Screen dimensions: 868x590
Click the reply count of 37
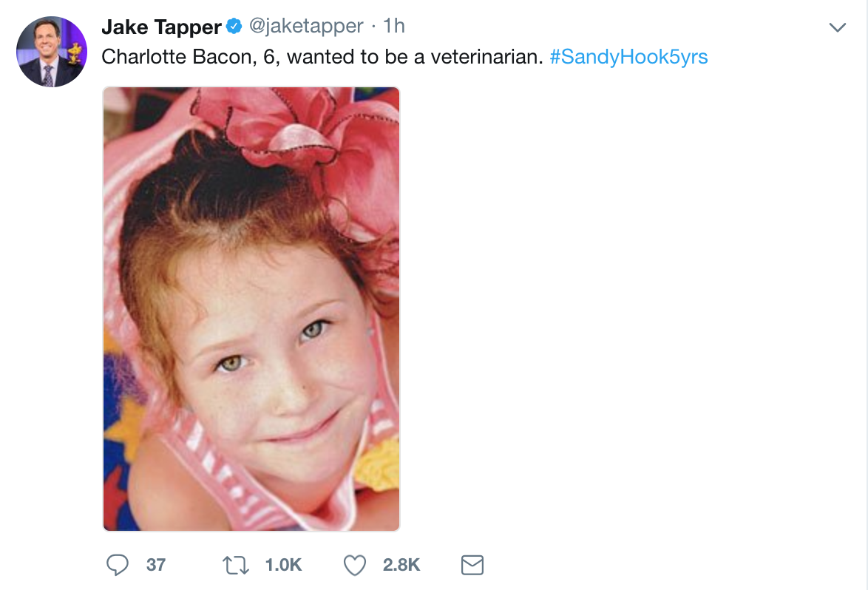coord(155,566)
